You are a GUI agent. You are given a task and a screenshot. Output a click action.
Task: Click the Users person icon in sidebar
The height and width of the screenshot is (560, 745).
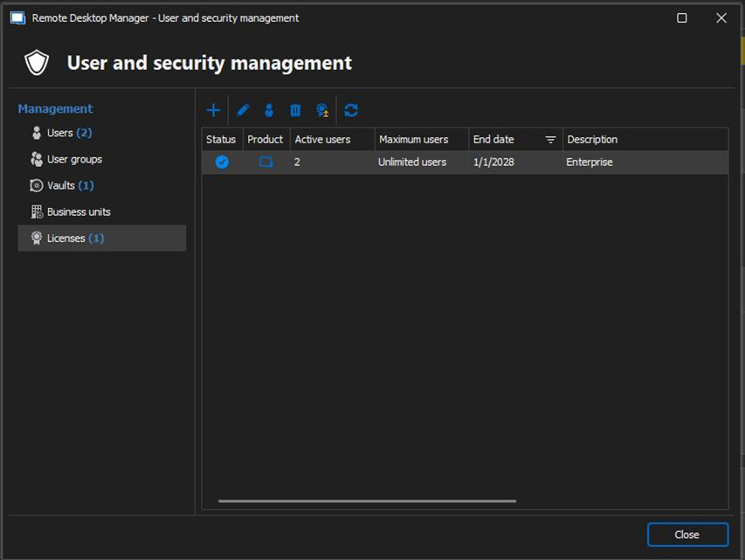pos(37,133)
